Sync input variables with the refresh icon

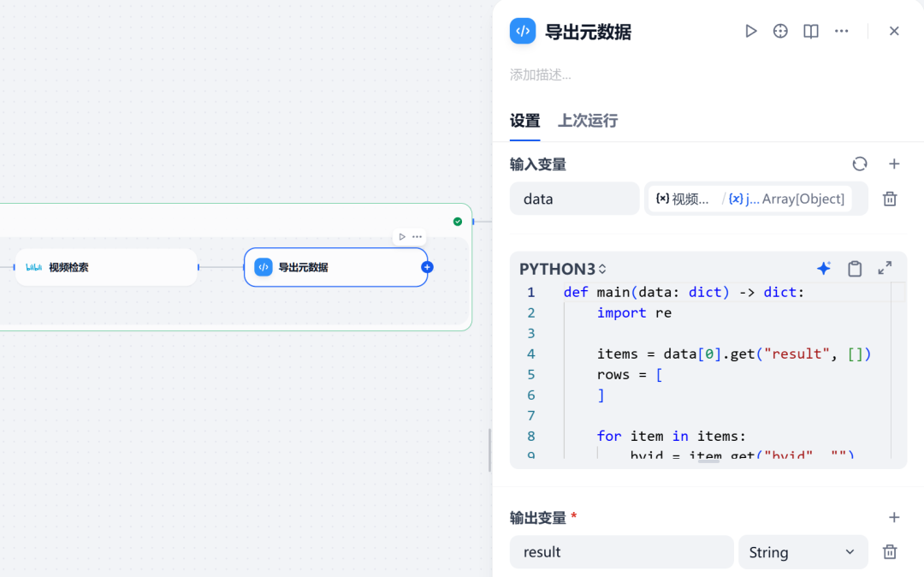click(860, 164)
